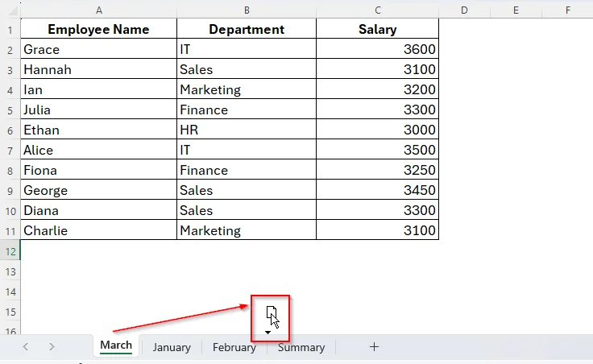Select column B header

click(x=247, y=10)
